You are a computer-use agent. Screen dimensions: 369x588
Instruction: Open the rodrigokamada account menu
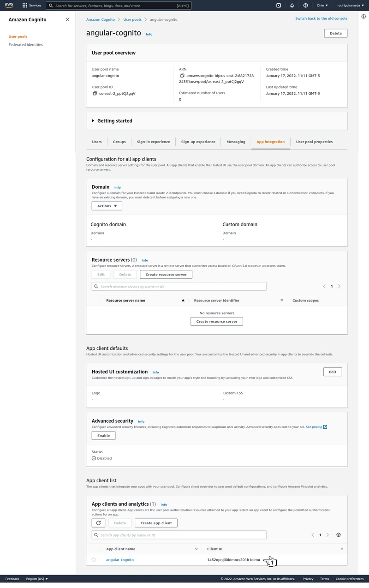point(351,6)
